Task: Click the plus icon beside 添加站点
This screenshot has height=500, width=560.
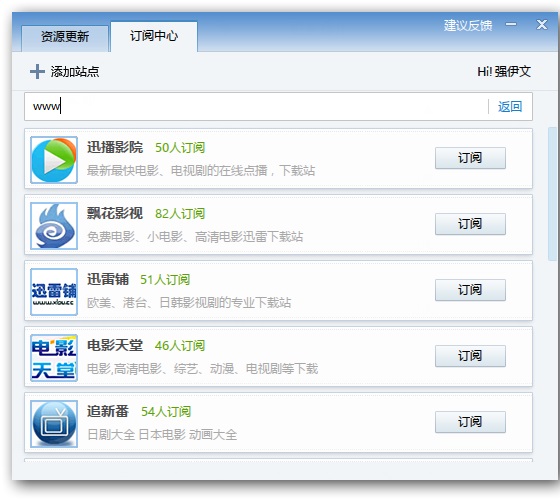Action: click(37, 71)
